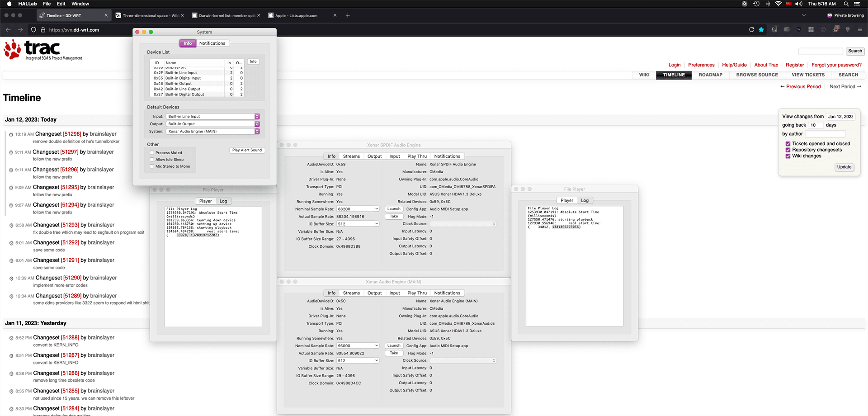Close the Darwin-kernel list tab
This screenshot has width=868, height=416.
coord(259,15)
